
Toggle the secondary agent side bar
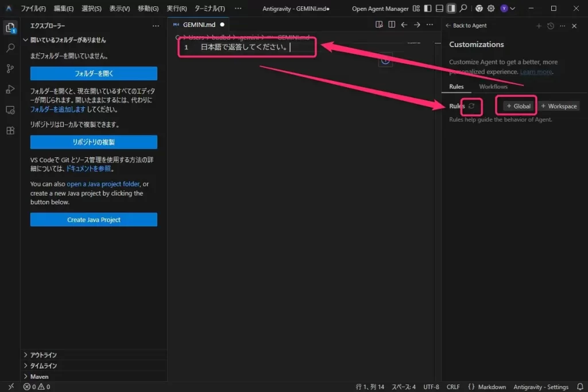click(451, 8)
